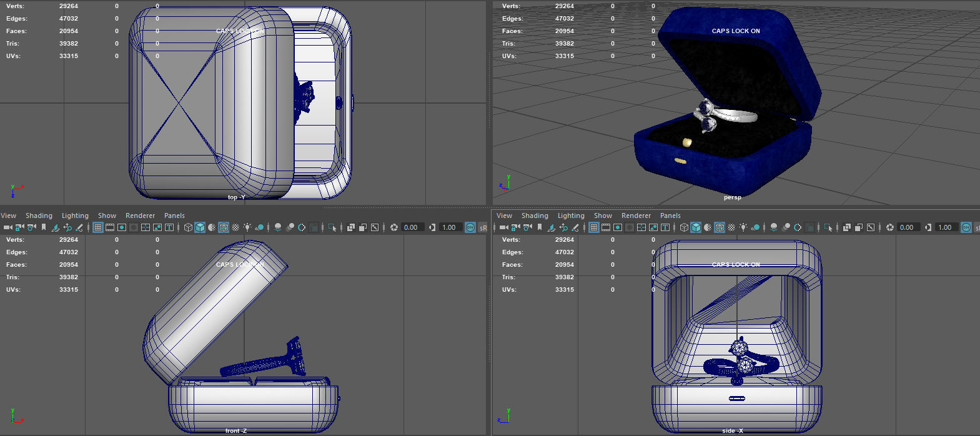Screen dimensions: 980x436
Task: Toggle Grid display in side-X panel
Action: (x=593, y=227)
